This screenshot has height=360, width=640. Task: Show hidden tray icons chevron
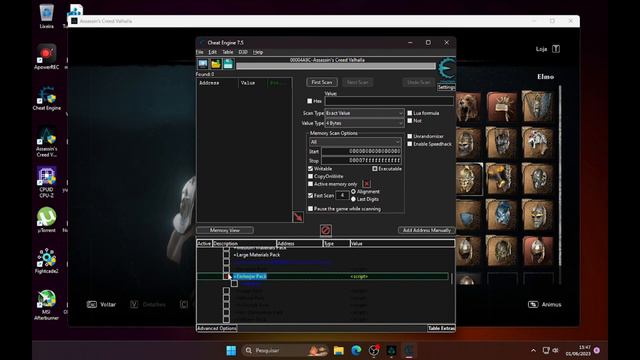[x=533, y=351]
